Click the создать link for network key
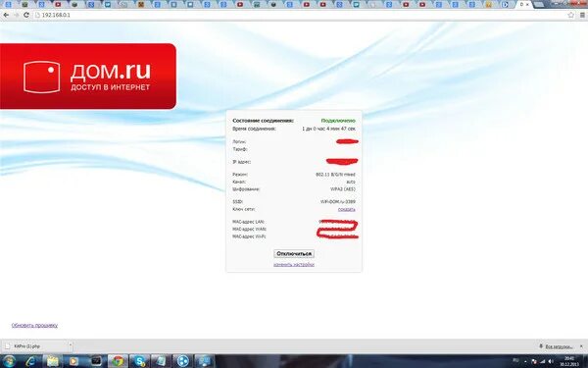588x368 pixels. pyautogui.click(x=347, y=210)
